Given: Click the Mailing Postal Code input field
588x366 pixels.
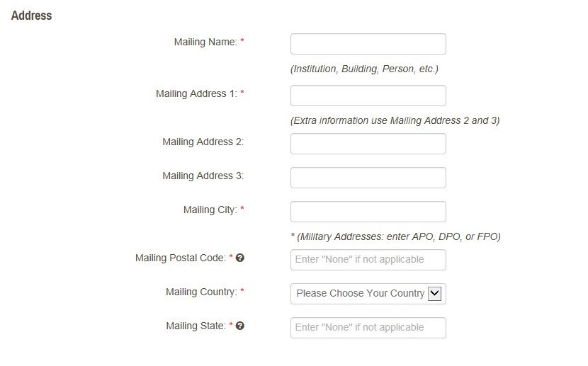Looking at the screenshot, I should [368, 260].
